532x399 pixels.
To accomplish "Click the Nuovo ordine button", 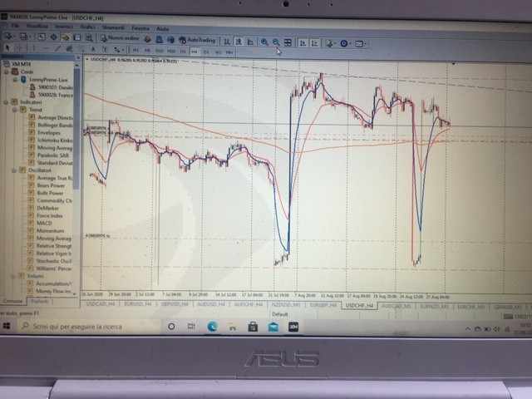I will 120,38.
